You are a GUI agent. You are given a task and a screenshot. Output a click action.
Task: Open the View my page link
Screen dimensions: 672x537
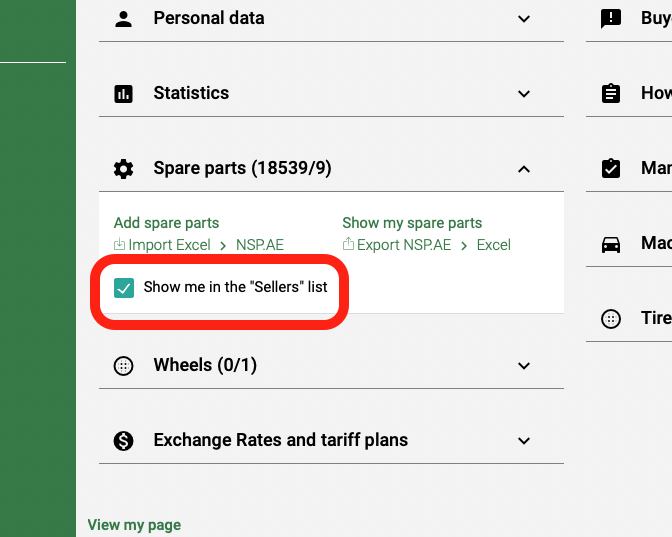click(x=134, y=525)
